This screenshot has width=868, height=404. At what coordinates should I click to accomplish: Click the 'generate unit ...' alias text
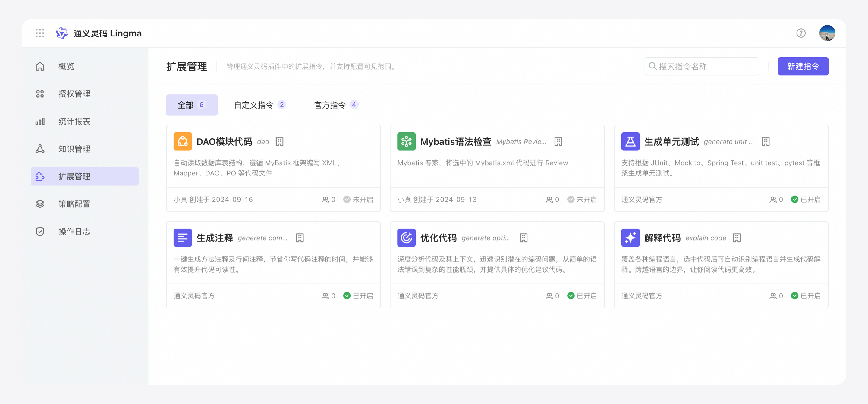(x=728, y=141)
